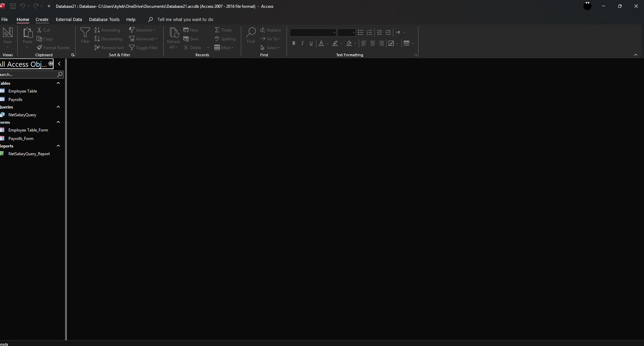Open the All Access Objects menu arrow
644x346 pixels.
51,64
